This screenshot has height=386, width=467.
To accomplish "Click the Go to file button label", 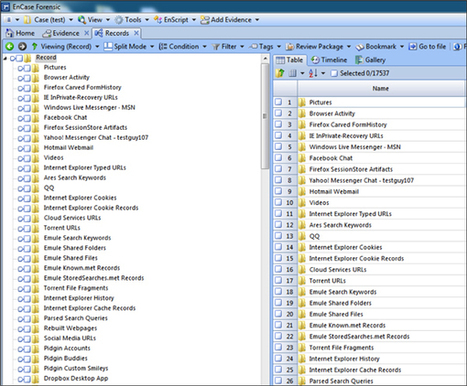I will (x=432, y=47).
